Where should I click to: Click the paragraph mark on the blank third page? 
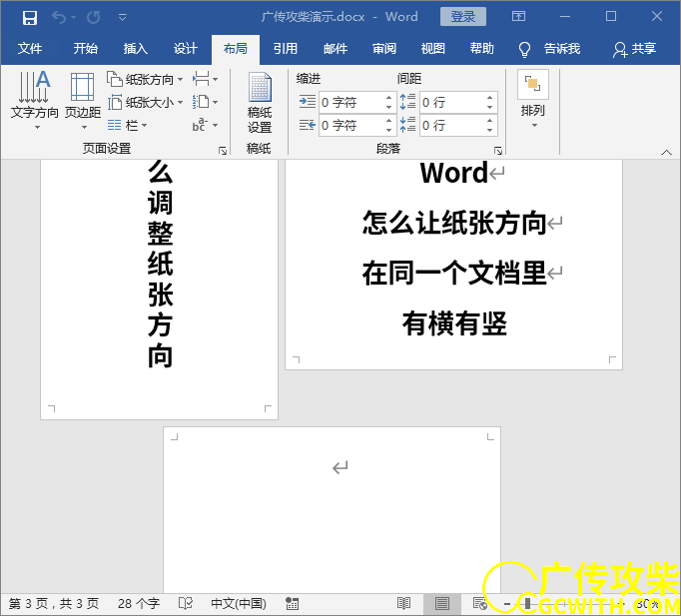[340, 467]
